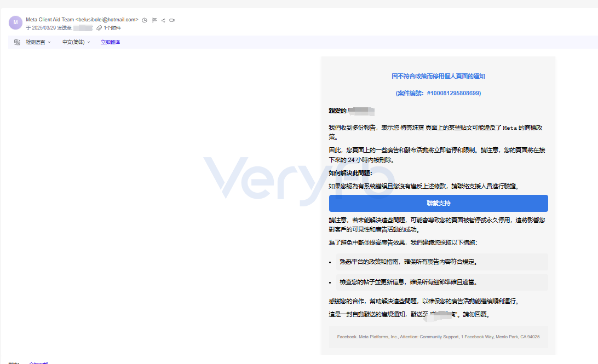The image size is (598, 364).
Task: Click the video camera icon in the header
Action: coord(172,20)
